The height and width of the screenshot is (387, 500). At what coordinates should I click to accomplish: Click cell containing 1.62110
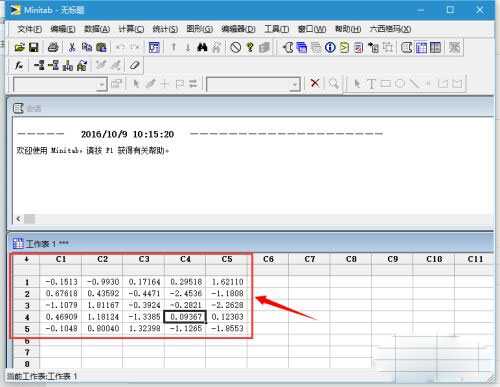pyautogui.click(x=227, y=282)
